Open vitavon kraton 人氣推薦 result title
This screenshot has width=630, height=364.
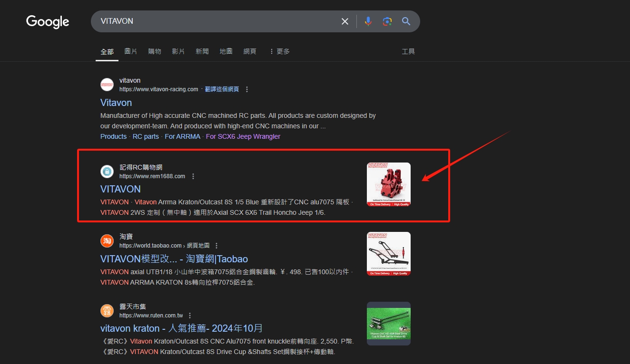pyautogui.click(x=182, y=328)
